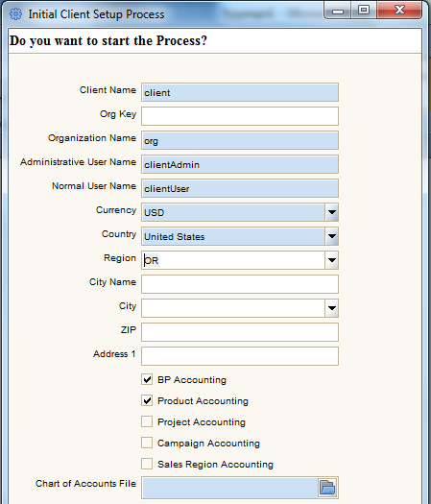Click the ZIP input field
This screenshot has width=431, height=504.
coord(240,332)
